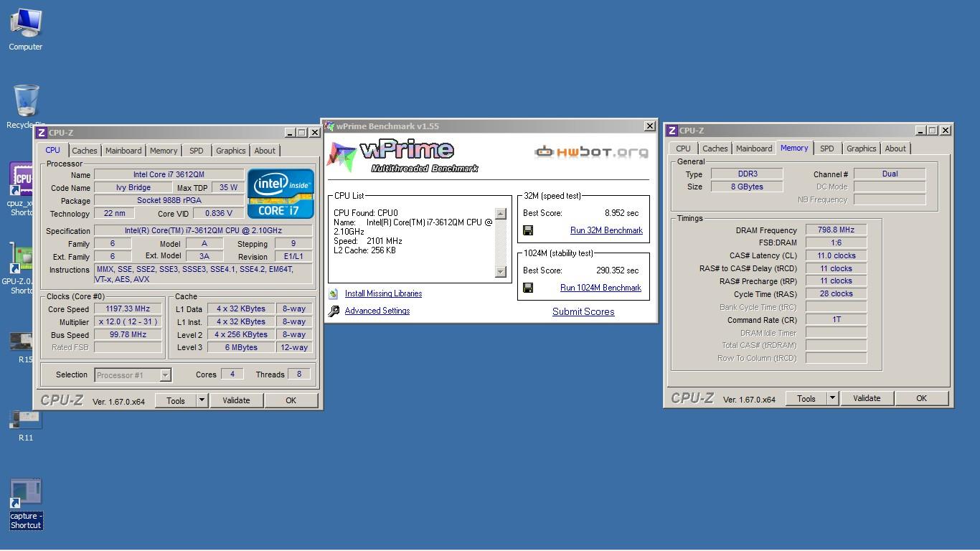Click the Submit Scores link
The width and height of the screenshot is (980, 551).
(583, 311)
